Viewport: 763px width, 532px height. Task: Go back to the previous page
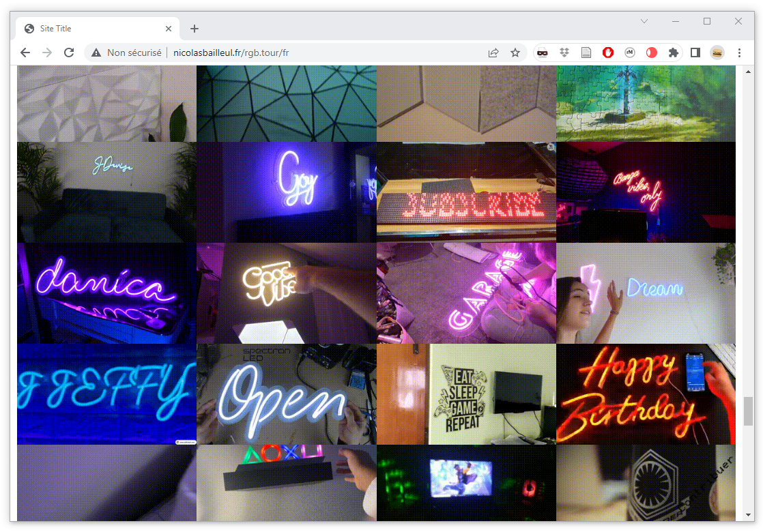tap(25, 53)
